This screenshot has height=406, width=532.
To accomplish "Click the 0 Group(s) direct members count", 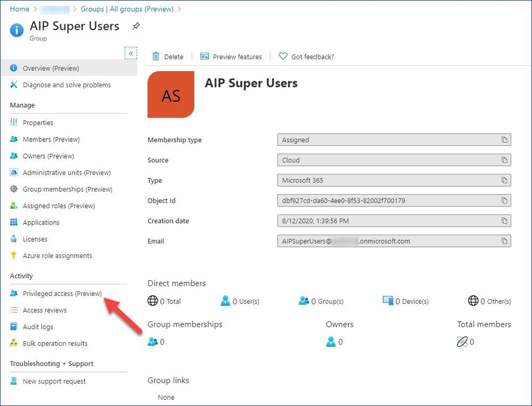I will tap(321, 301).
